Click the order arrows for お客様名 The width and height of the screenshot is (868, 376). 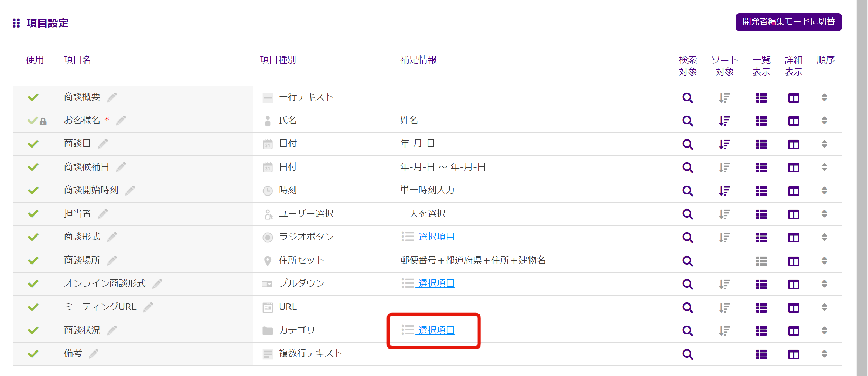point(825,121)
